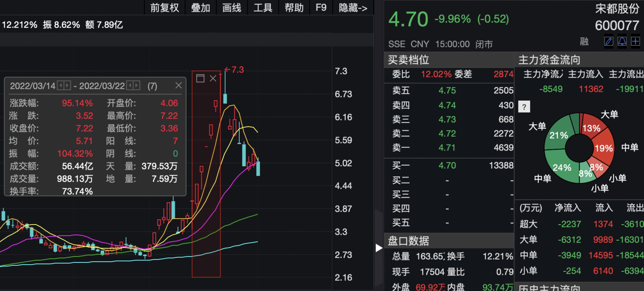Image resolution: width=644 pixels, height=291 pixels.
Task: Set a price alert with bell icon
Action: (622, 41)
